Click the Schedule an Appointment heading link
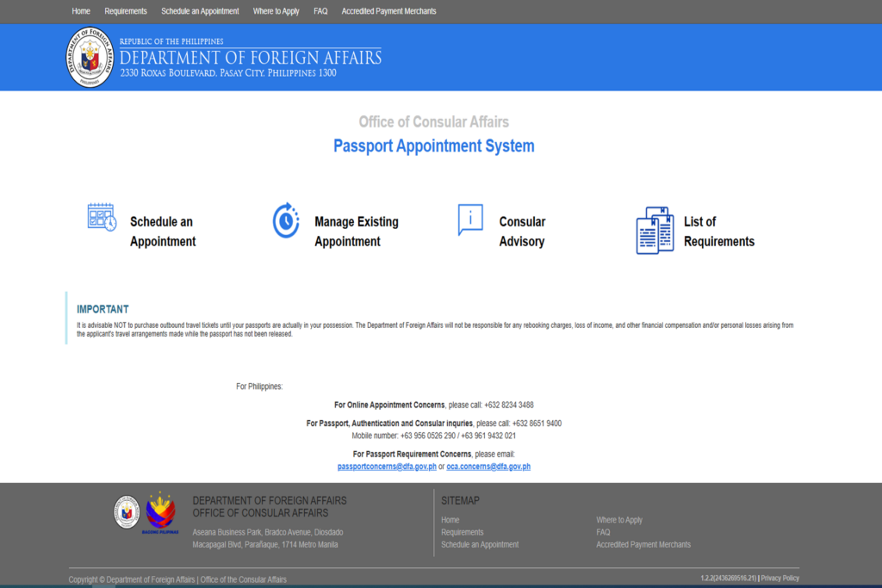The width and height of the screenshot is (882, 588). coord(163,231)
